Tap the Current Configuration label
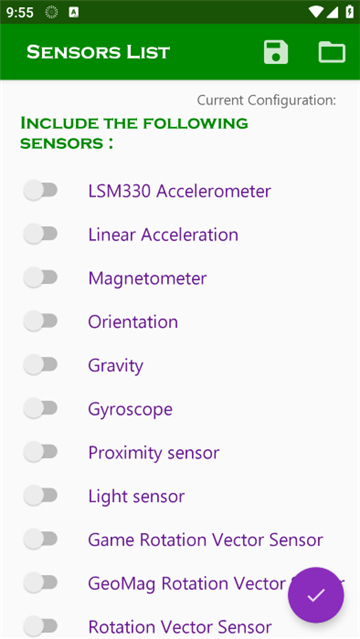This screenshot has width=360, height=639. (267, 100)
